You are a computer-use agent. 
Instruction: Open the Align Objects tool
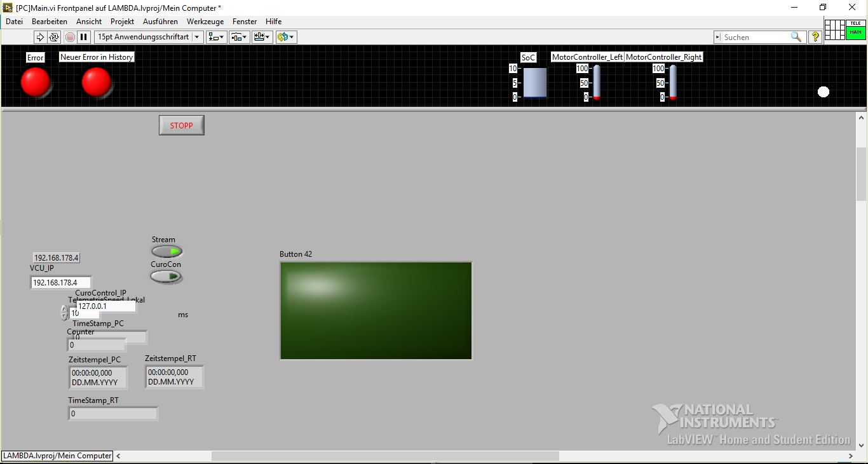217,37
